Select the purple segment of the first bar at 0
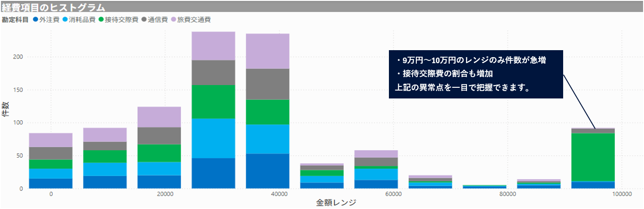644x209 pixels. (x=51, y=140)
